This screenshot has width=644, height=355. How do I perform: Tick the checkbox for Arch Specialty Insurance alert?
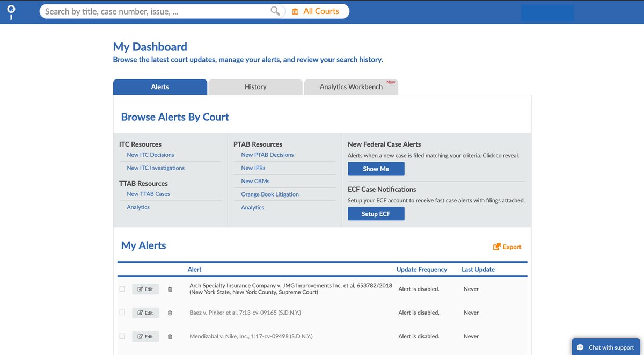pyautogui.click(x=122, y=289)
